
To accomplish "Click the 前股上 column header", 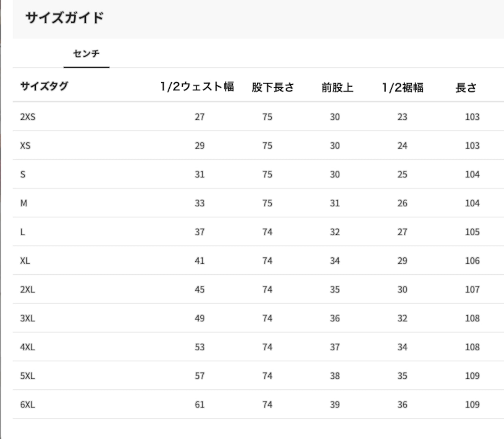I will coord(337,87).
